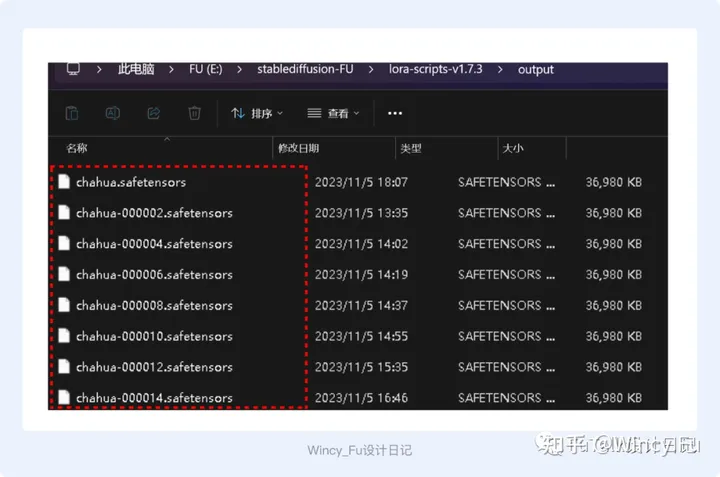Click date 2023/11/5 18:07
Image resolution: width=720 pixels, height=477 pixels.
(361, 182)
